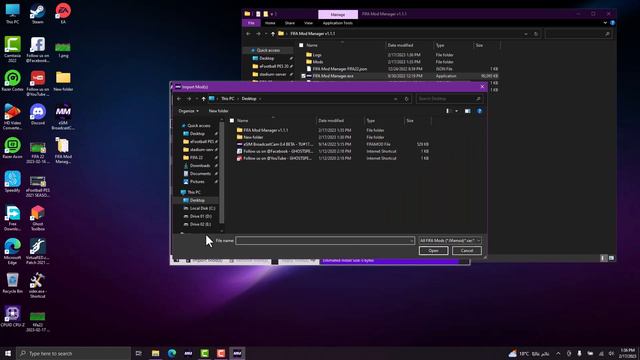Open Home tab in Explorer ribbon
This screenshot has height=360, width=640.
pyautogui.click(x=270, y=23)
